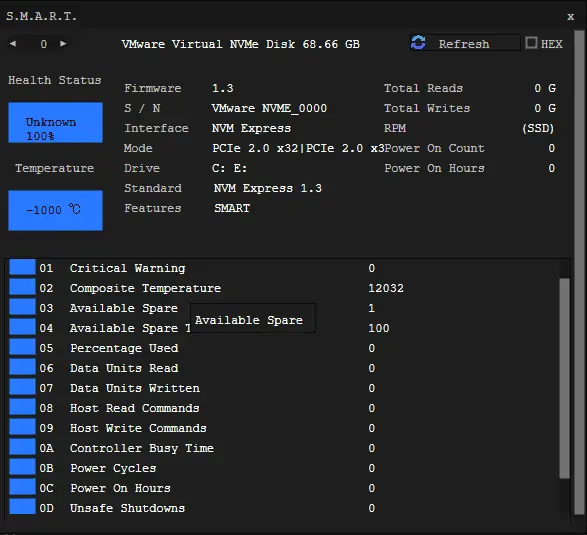Click the Composite Temperature value 12032

pyautogui.click(x=386, y=288)
